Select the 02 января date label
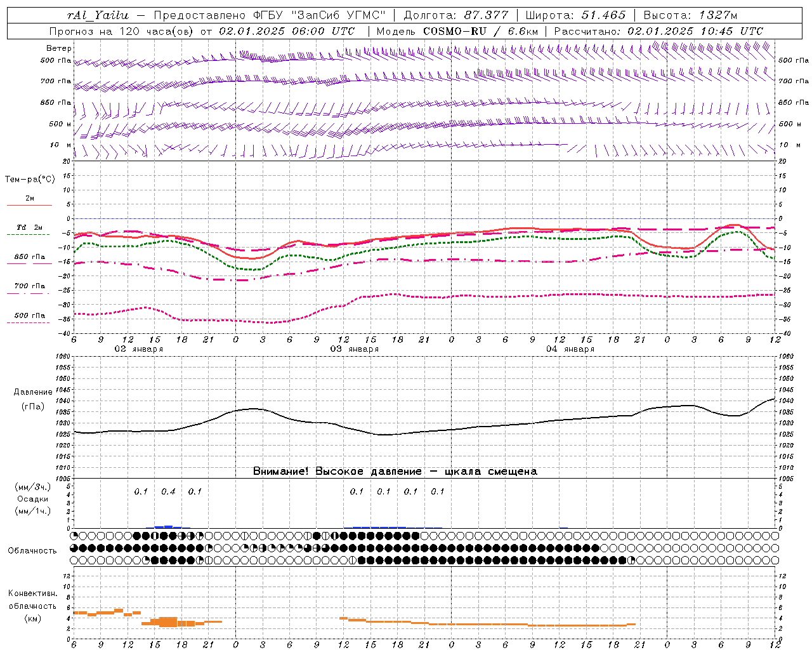Screen dimensions: 812x650 [x=138, y=349]
